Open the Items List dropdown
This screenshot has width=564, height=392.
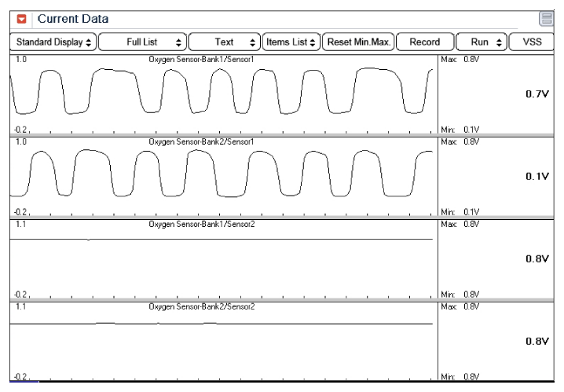[x=291, y=42]
